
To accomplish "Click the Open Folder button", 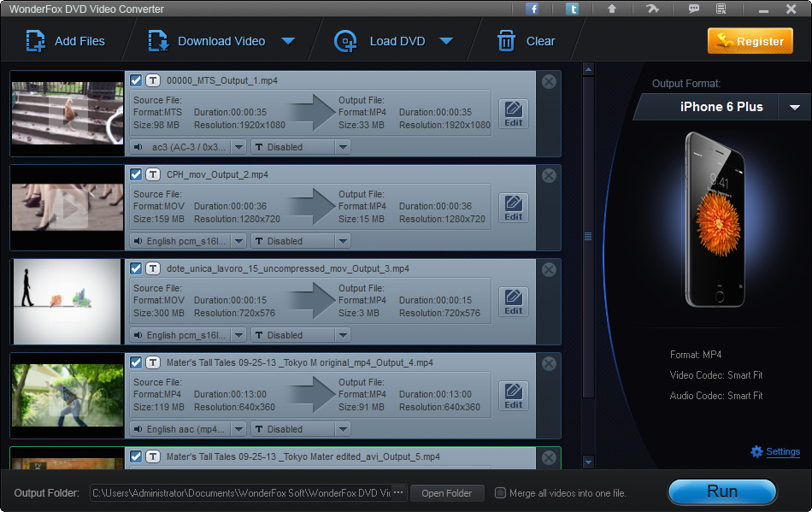I will click(447, 493).
